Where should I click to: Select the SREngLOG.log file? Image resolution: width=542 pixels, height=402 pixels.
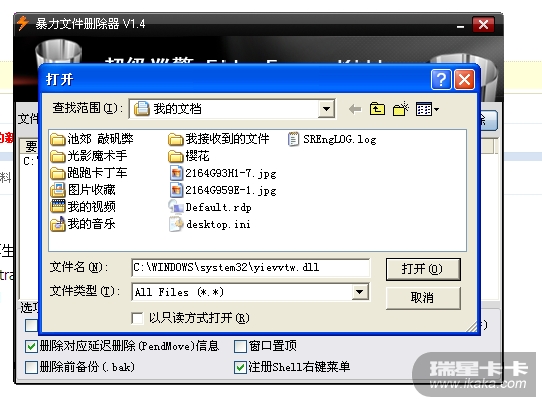[332, 139]
